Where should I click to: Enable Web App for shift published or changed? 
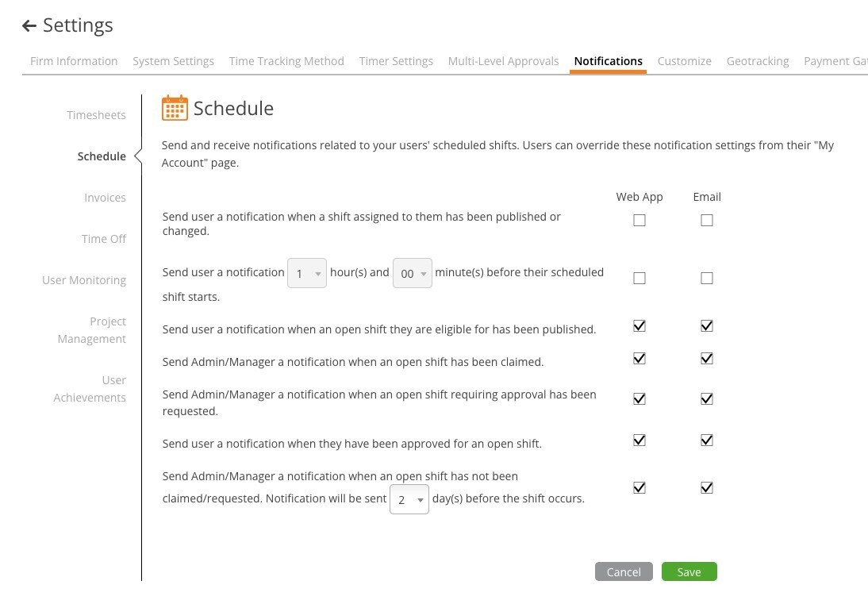pyautogui.click(x=639, y=221)
